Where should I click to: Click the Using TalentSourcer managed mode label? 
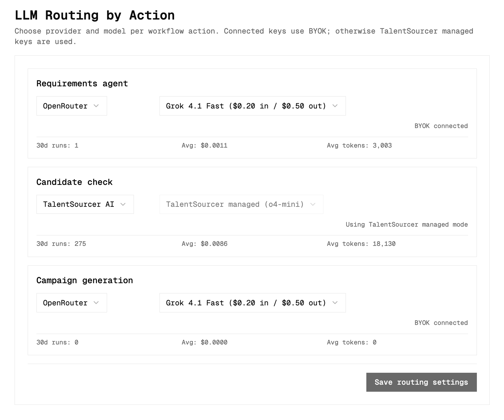(407, 225)
